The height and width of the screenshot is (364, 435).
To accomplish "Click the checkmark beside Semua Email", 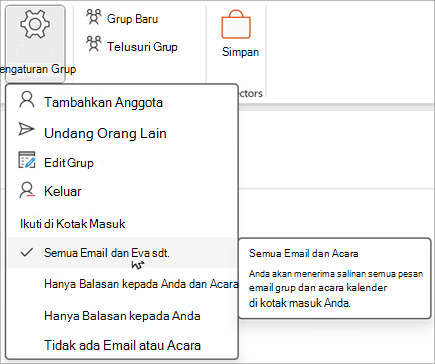I will click(x=27, y=252).
